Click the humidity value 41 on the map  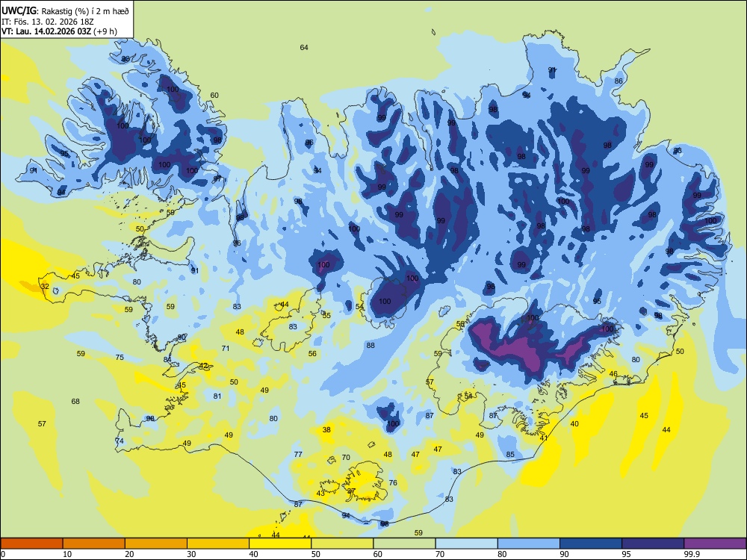point(544,438)
